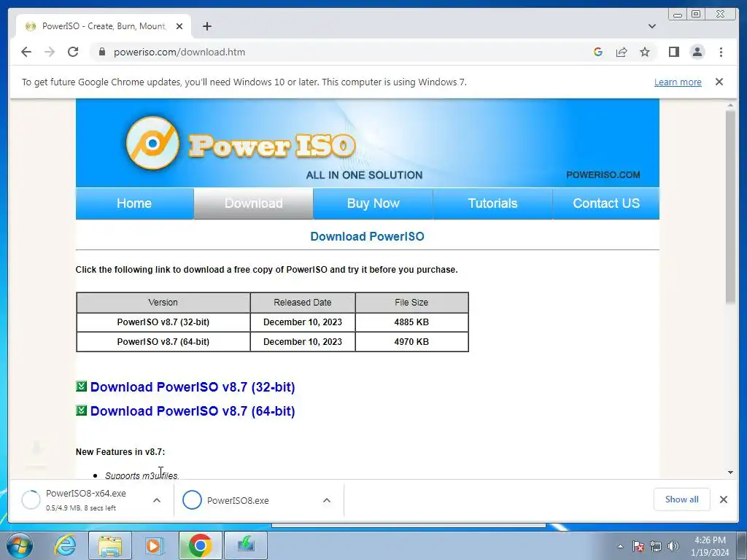747x560 pixels.
Task: Click the scrollbar up arrow
Action: click(x=730, y=105)
